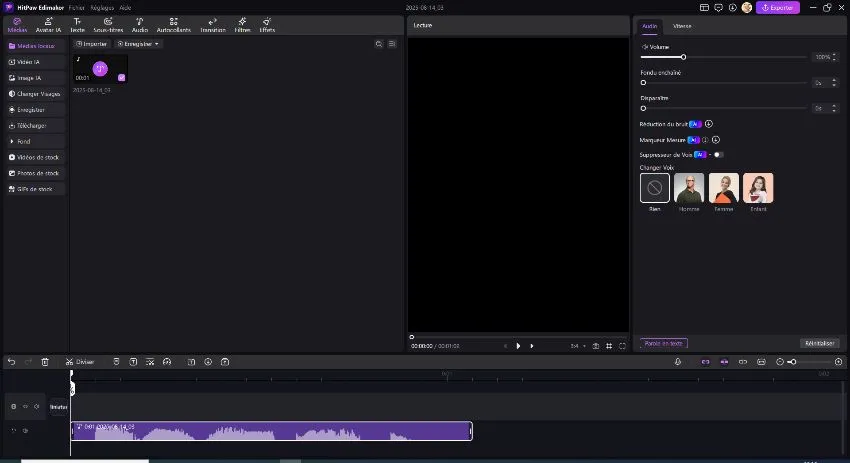Open the Effets tool
The image size is (850, 463).
click(x=267, y=25)
